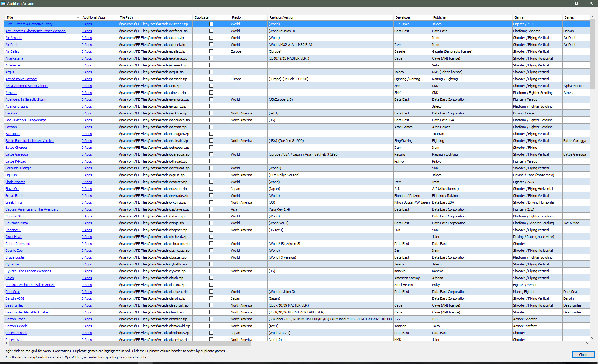Image resolution: width=598 pixels, height=364 pixels.
Task: Click the vertical scrollbar up arrow
Action: (592, 17)
